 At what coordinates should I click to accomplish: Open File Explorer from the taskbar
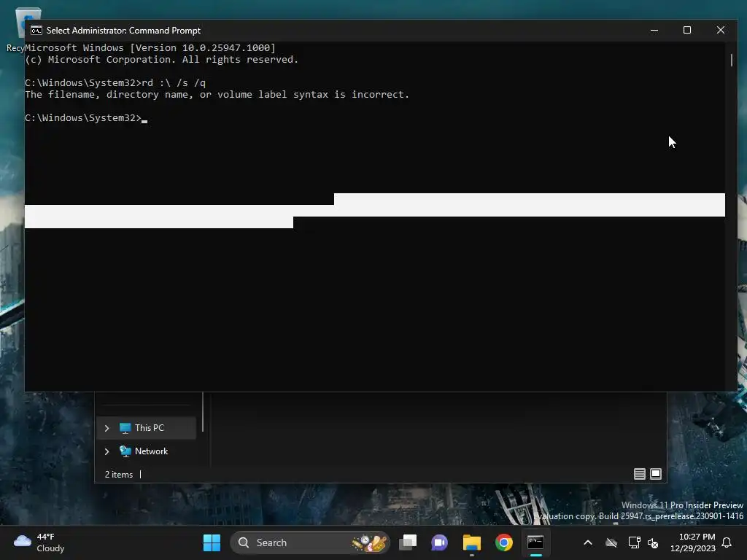tap(472, 542)
